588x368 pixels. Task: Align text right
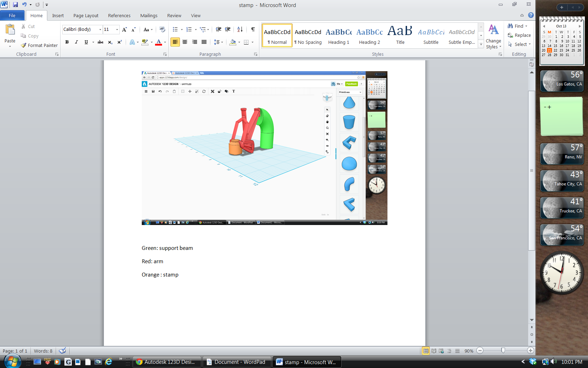[195, 42]
